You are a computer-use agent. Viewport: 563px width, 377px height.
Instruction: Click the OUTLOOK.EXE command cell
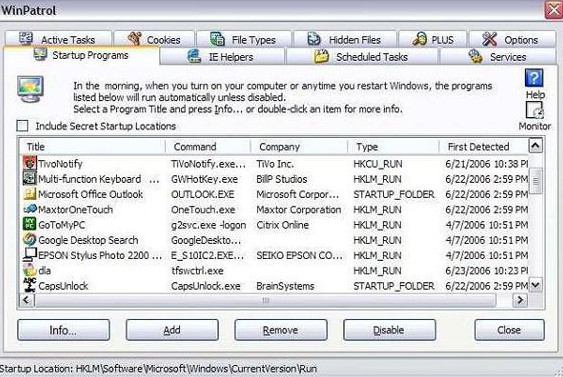203,194
